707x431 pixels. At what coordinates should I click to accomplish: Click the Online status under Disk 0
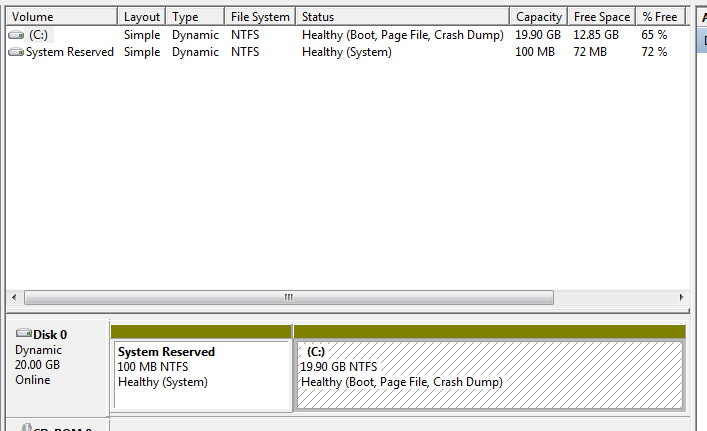pos(33,380)
